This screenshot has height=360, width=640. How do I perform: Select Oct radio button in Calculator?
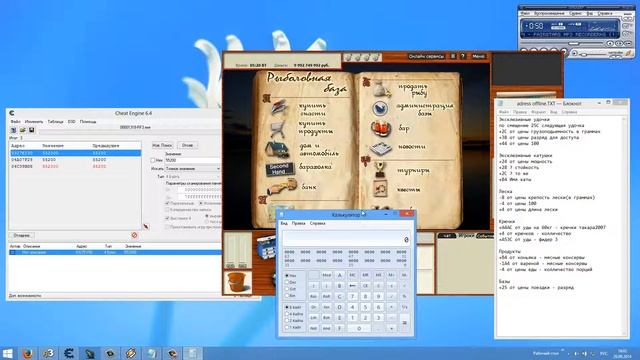[287, 289]
